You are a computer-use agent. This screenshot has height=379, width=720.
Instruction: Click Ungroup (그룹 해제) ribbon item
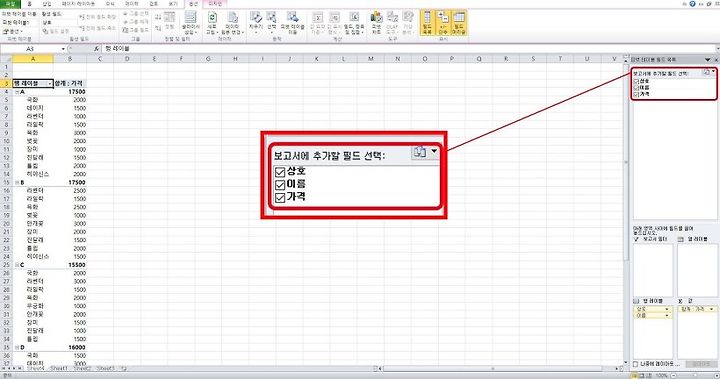click(136, 22)
